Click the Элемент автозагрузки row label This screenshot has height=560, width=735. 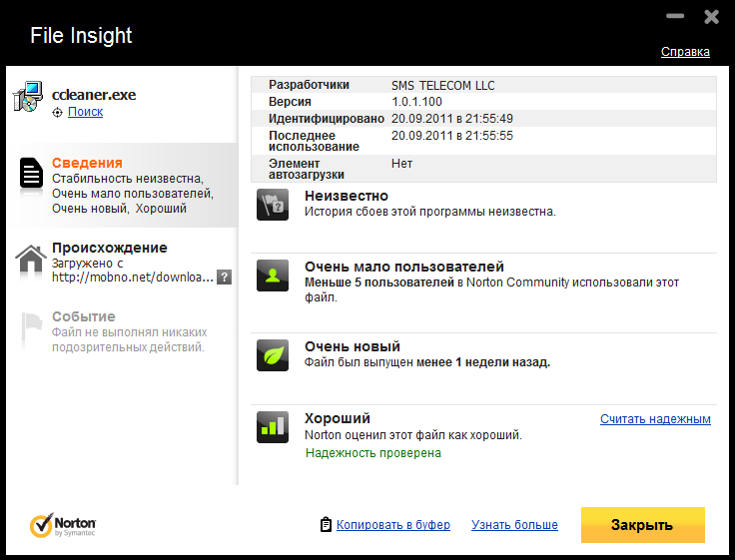[x=307, y=169]
